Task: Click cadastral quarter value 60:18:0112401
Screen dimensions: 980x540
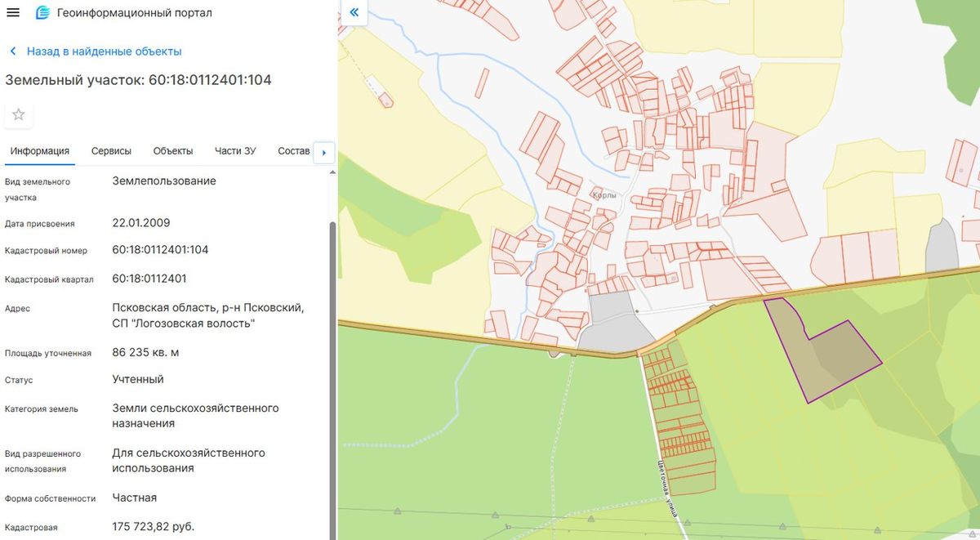Action: pos(149,279)
